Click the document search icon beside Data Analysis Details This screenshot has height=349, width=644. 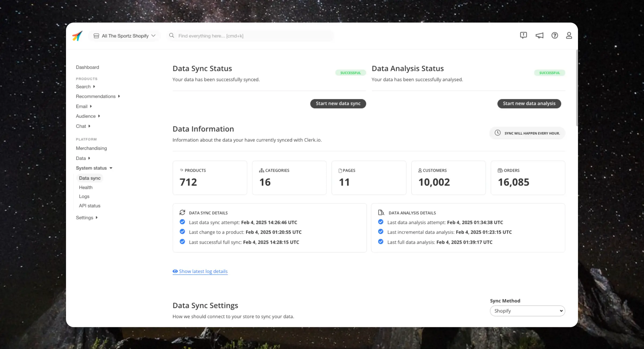click(381, 212)
